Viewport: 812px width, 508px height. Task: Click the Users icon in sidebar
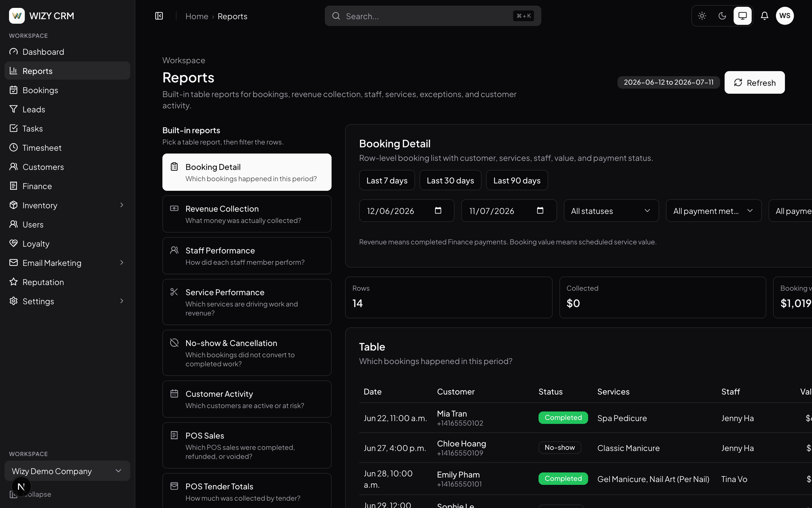click(x=14, y=224)
